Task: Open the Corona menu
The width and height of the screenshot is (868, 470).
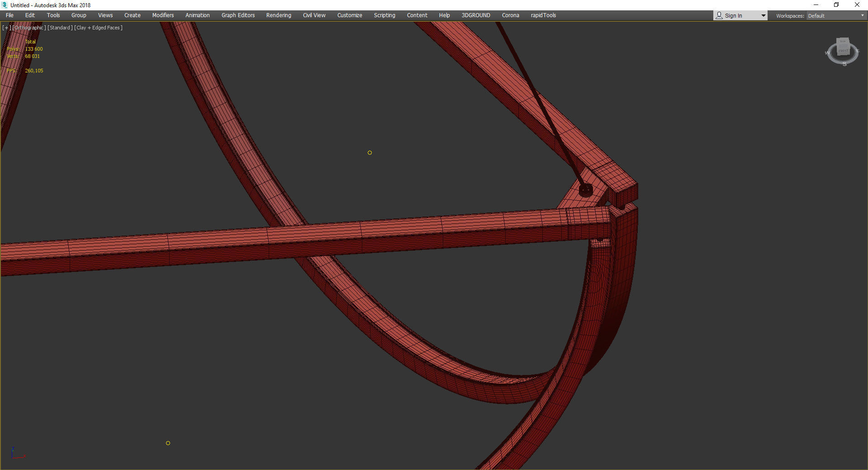Action: [510, 15]
